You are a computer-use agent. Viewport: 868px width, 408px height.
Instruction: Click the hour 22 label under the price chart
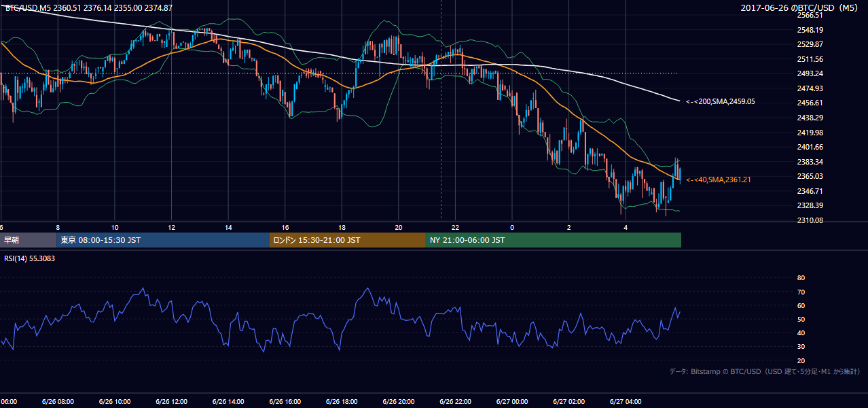455,228
